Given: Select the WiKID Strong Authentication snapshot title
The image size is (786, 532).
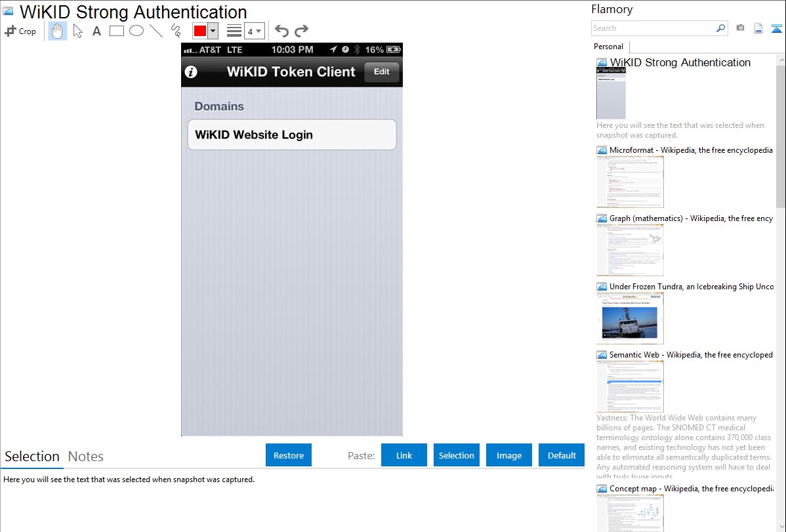Looking at the screenshot, I should [680, 62].
